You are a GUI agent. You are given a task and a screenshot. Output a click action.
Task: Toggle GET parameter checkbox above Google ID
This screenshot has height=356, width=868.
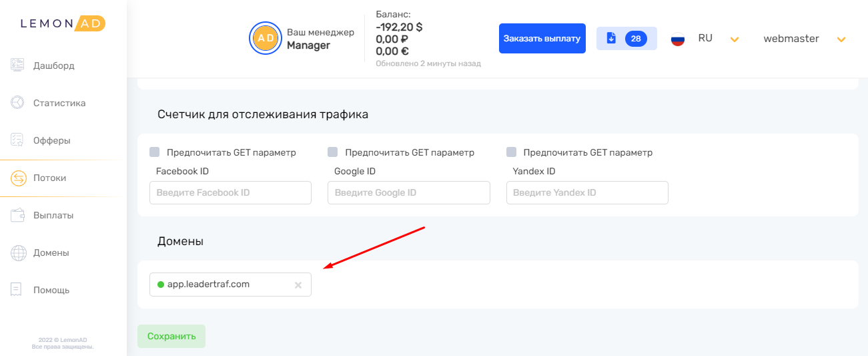point(333,152)
